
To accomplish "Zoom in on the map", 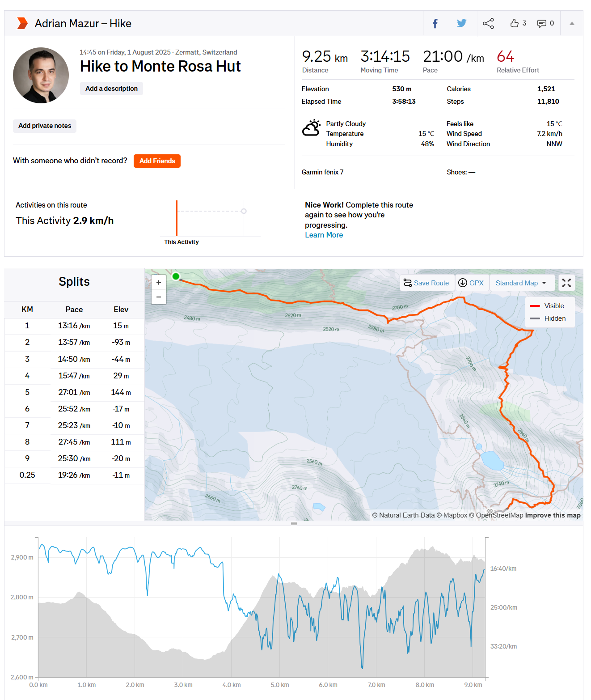I will (x=159, y=283).
